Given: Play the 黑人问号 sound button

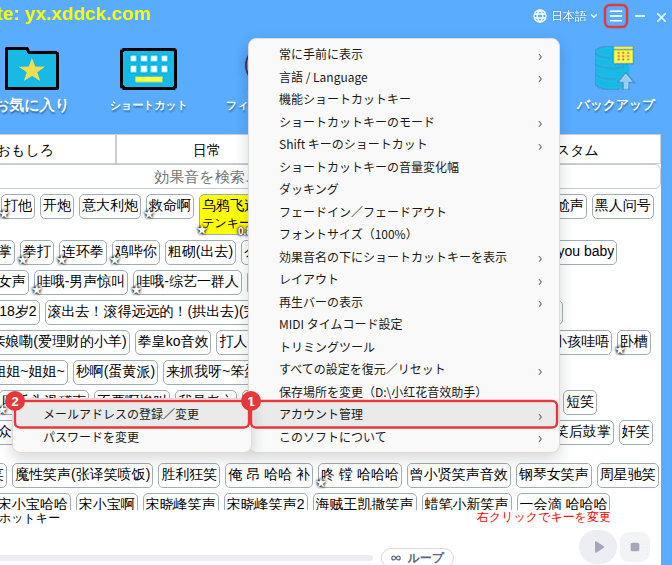Looking at the screenshot, I should pos(623,206).
